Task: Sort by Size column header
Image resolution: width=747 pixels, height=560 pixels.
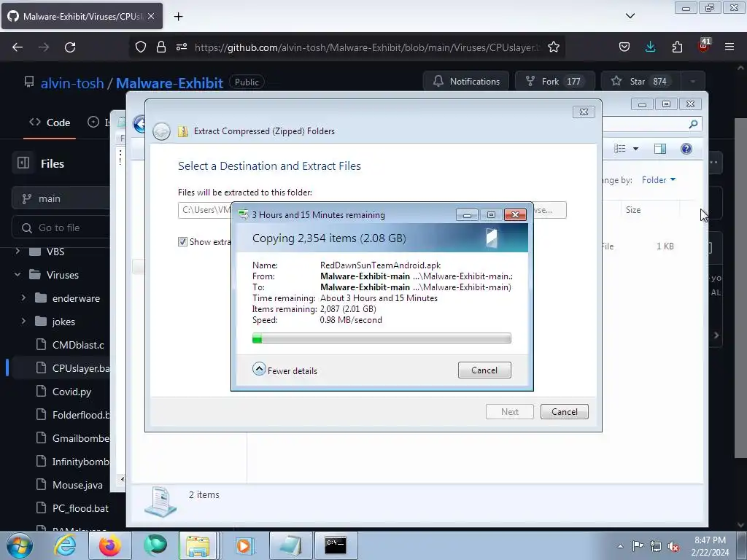Action: pyautogui.click(x=633, y=209)
